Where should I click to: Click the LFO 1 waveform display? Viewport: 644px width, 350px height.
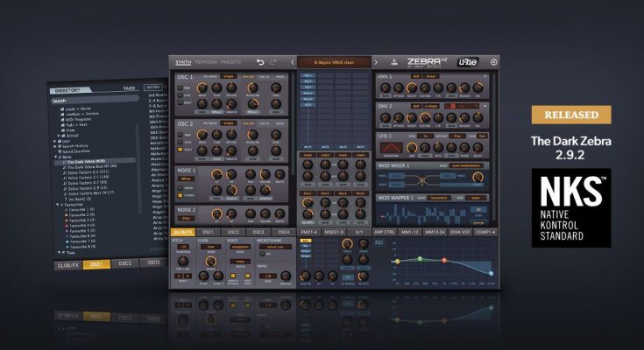pyautogui.click(x=390, y=145)
